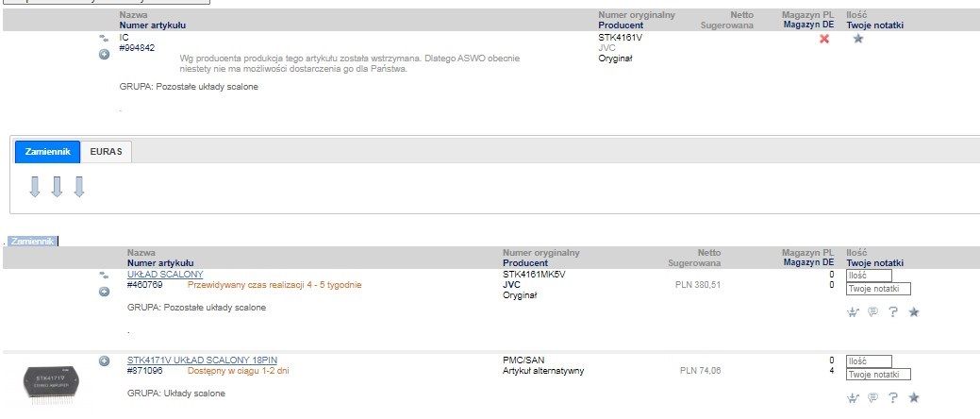Viewport: 980px width, 419px height.
Task: Expand details of IC #994842 with plus
Action: tap(104, 54)
